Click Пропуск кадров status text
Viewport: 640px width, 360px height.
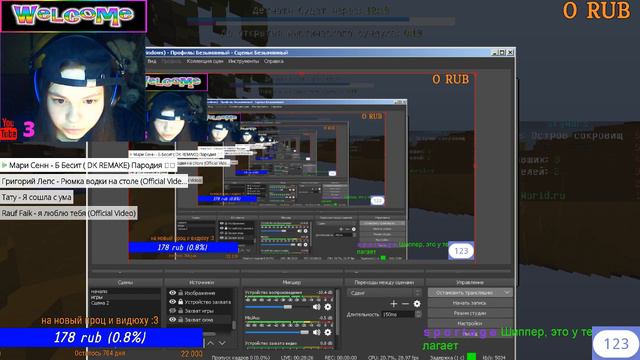pos(240,357)
